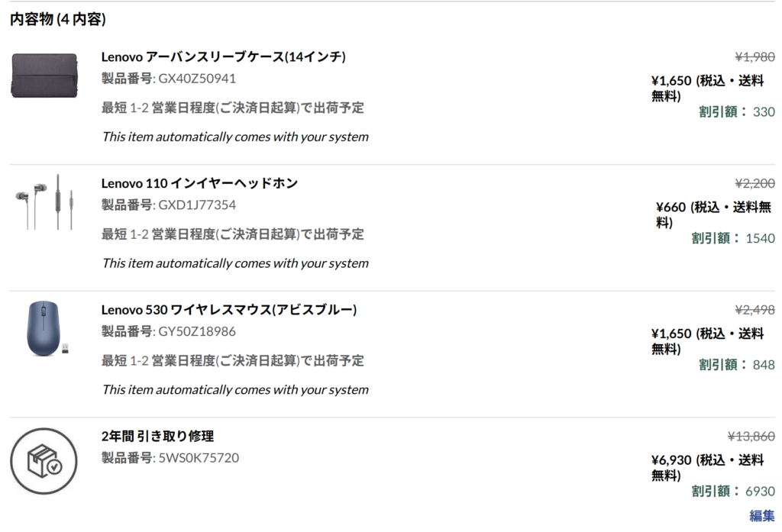Select the 2年間 引き取り修理 title
Image resolution: width=782 pixels, height=532 pixels.
(157, 437)
